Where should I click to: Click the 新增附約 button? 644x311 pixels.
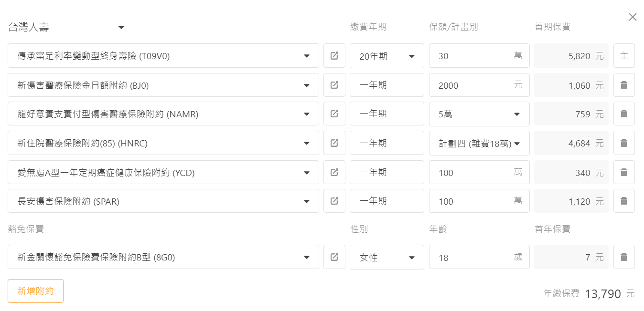tap(35, 291)
